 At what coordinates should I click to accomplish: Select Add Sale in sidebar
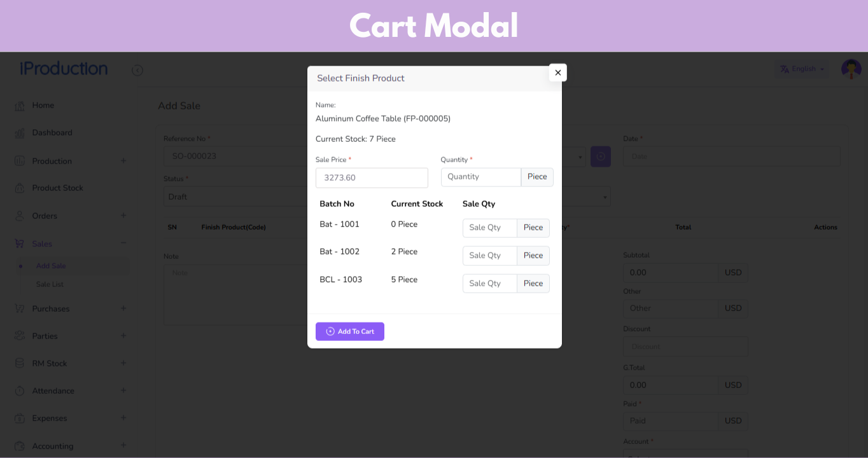pyautogui.click(x=51, y=266)
